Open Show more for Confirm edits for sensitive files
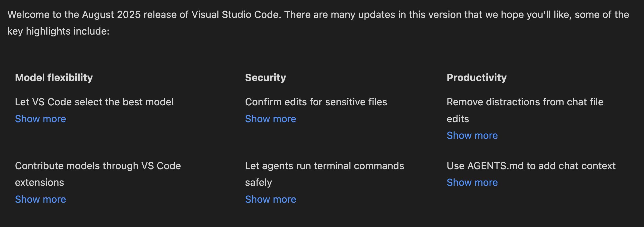 pyautogui.click(x=270, y=119)
